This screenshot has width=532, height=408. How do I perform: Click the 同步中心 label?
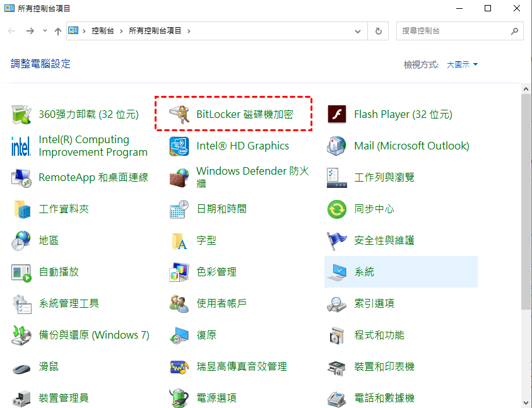(x=374, y=209)
